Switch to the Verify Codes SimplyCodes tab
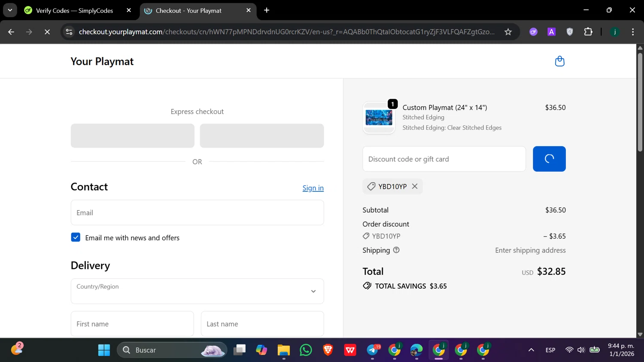 [74, 11]
